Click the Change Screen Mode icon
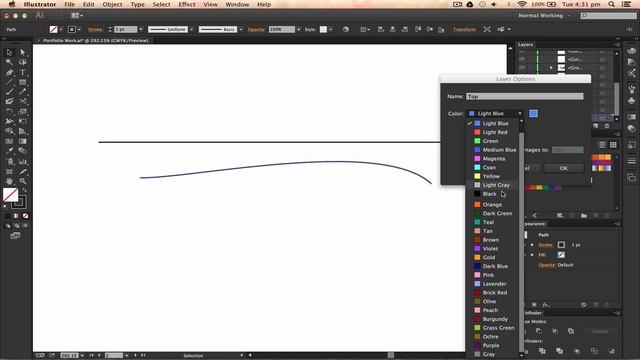Screen dimensions: 640x360 [15, 236]
